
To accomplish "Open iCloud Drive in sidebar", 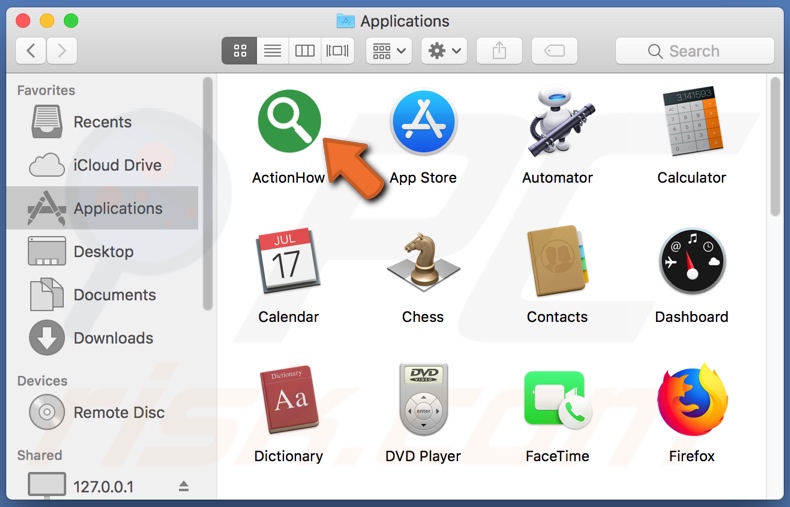I will [x=102, y=165].
